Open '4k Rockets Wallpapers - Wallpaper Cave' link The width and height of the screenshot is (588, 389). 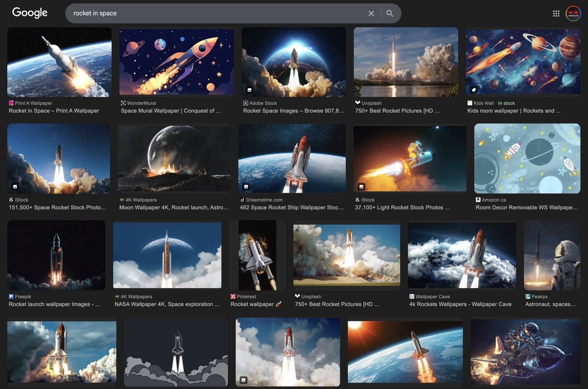pos(460,304)
